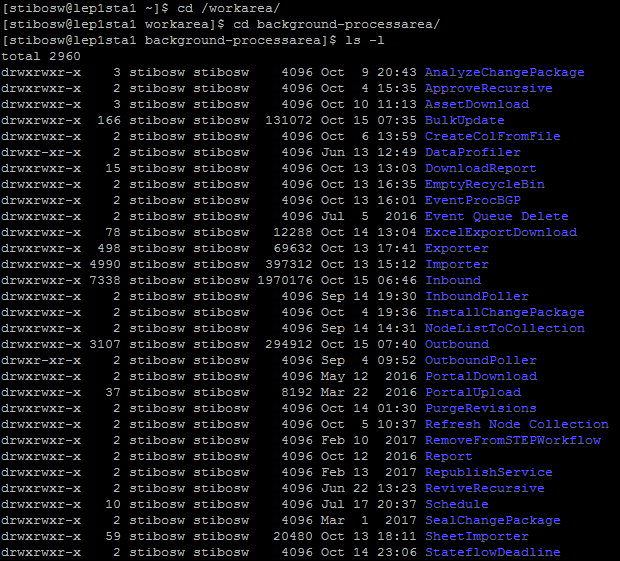Click the Importer directory name
The width and height of the screenshot is (620, 561).
pos(457,264)
